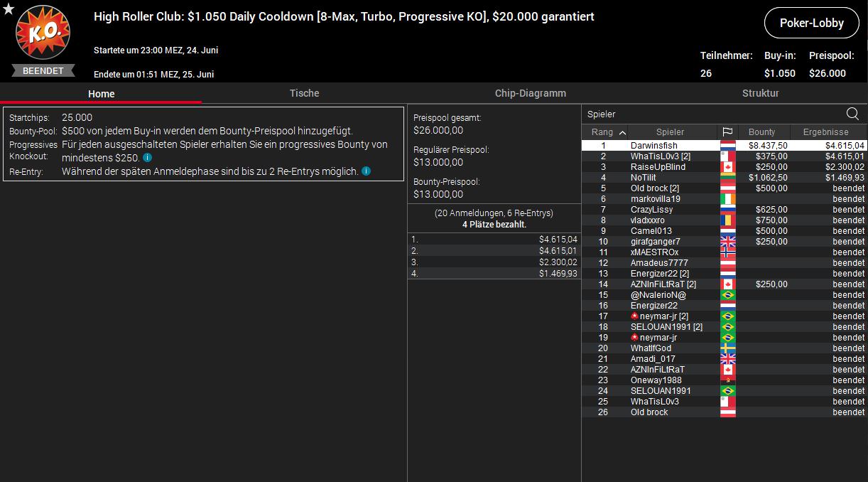Sort players by the flag column header
Screen dimensions: 868x482
tap(727, 132)
